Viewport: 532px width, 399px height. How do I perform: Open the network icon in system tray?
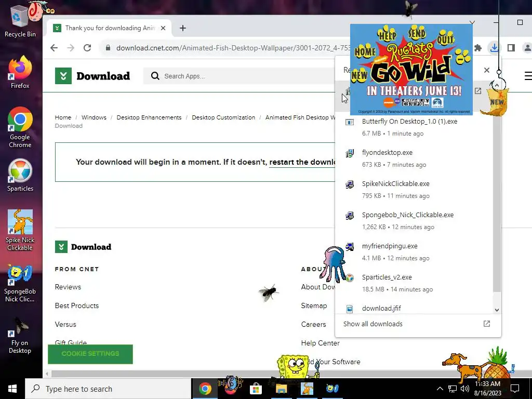point(453,389)
